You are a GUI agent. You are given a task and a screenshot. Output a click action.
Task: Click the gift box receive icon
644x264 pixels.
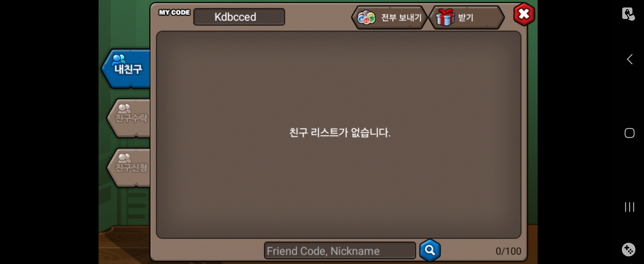click(x=445, y=17)
